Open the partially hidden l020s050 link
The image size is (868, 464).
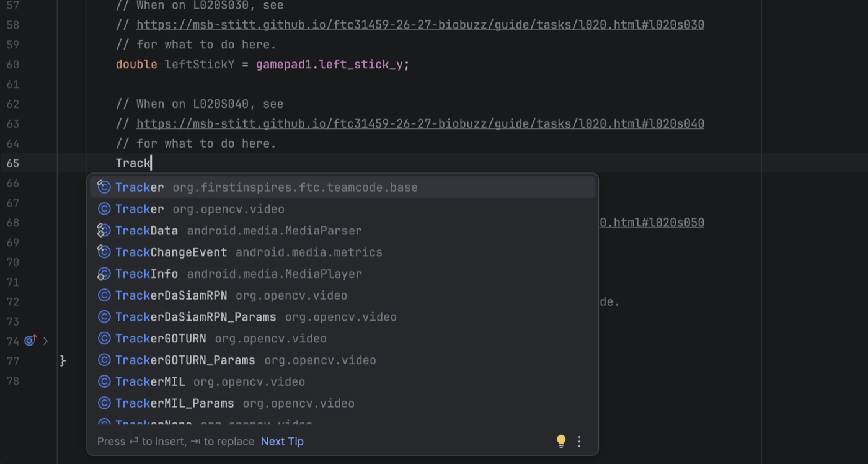click(x=652, y=223)
